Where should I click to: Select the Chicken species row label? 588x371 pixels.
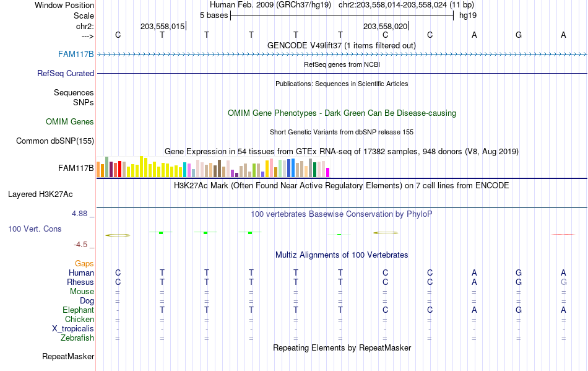coord(79,319)
